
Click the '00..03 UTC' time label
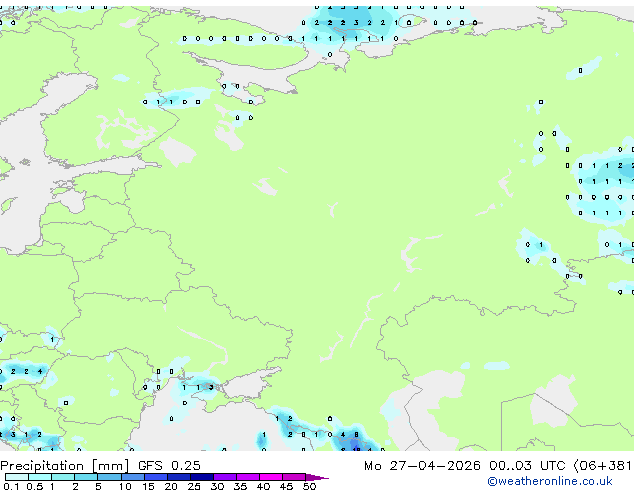coord(527,465)
